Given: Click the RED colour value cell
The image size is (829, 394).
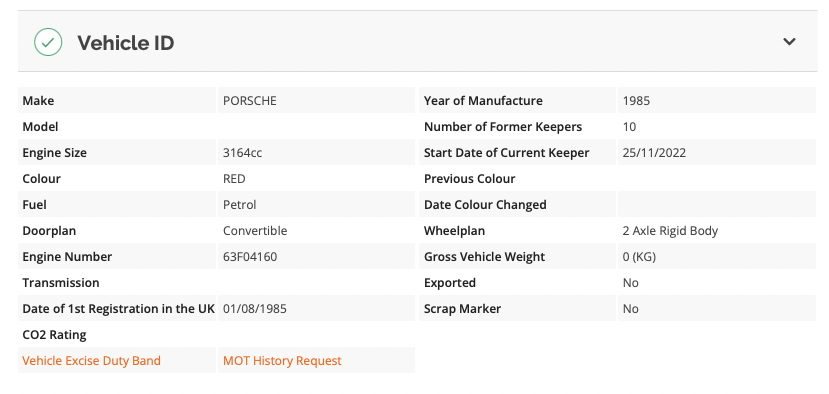Looking at the screenshot, I should point(316,179).
